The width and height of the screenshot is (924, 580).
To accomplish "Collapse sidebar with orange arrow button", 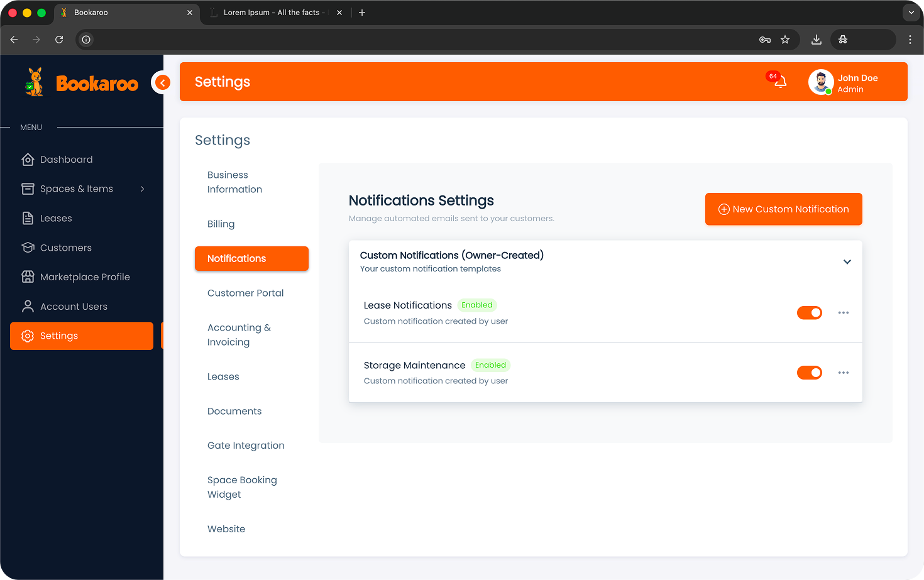I will (162, 82).
